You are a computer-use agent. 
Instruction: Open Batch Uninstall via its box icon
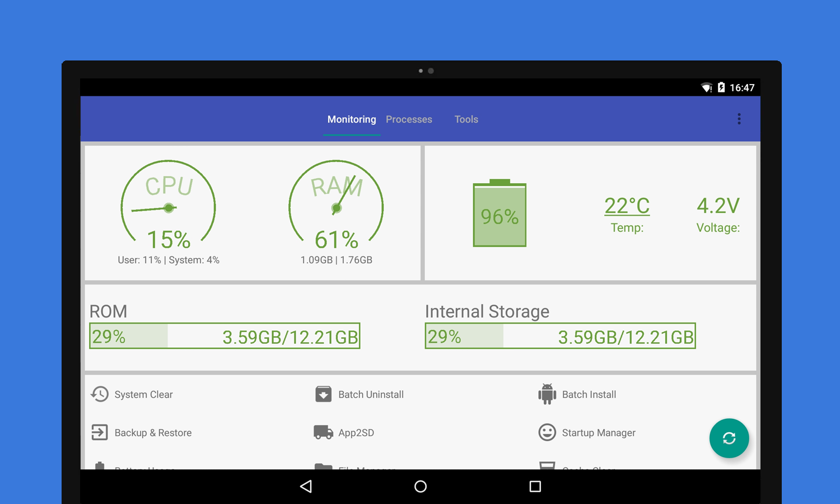pyautogui.click(x=323, y=394)
